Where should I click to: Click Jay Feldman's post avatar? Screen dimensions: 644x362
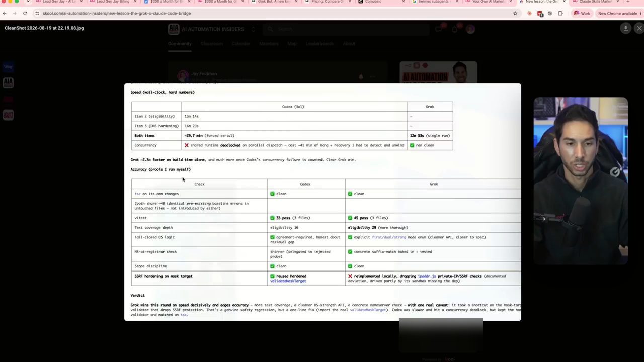(x=183, y=76)
